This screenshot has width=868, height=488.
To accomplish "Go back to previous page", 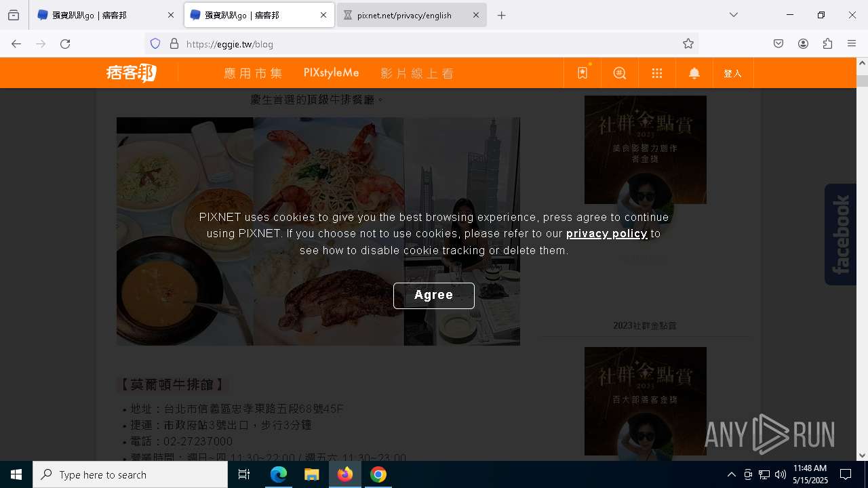I will pyautogui.click(x=16, y=43).
